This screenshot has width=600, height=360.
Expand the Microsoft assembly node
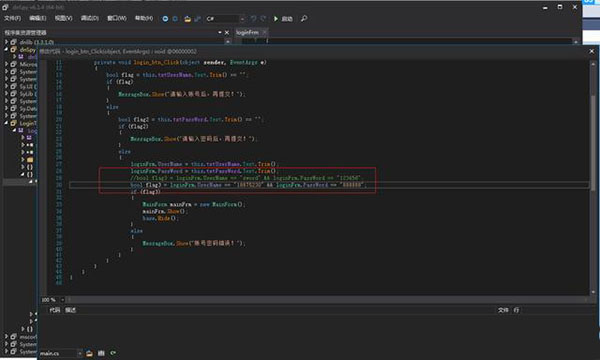[7, 64]
